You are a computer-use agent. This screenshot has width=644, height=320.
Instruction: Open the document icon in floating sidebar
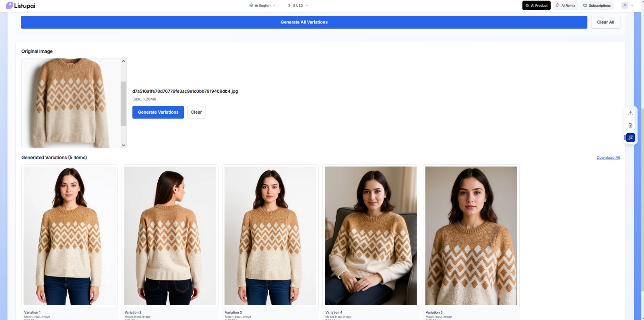point(630,125)
